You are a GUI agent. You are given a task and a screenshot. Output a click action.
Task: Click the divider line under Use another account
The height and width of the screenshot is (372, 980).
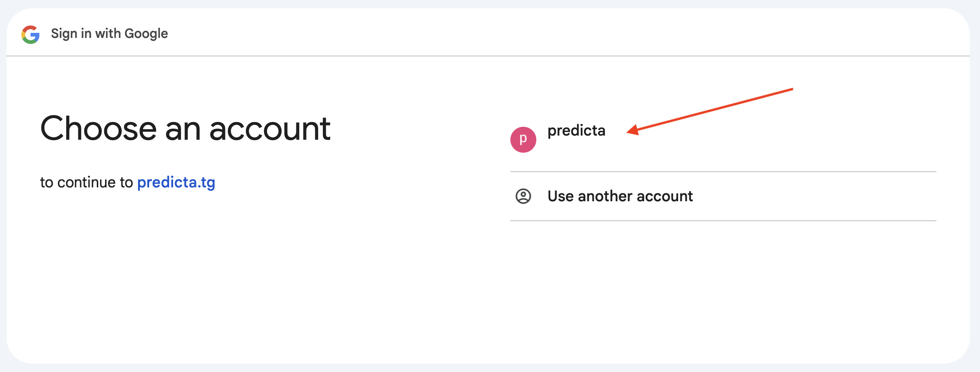coord(722,221)
